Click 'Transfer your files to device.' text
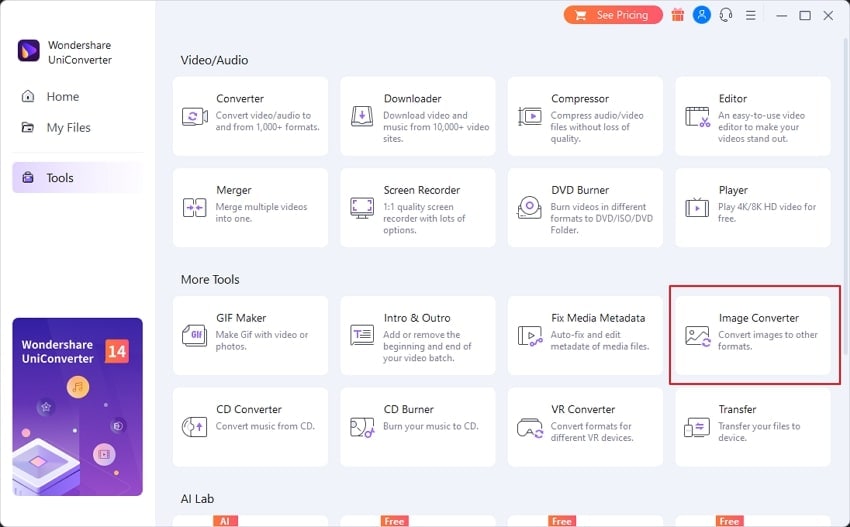The image size is (850, 527). pyautogui.click(x=759, y=432)
